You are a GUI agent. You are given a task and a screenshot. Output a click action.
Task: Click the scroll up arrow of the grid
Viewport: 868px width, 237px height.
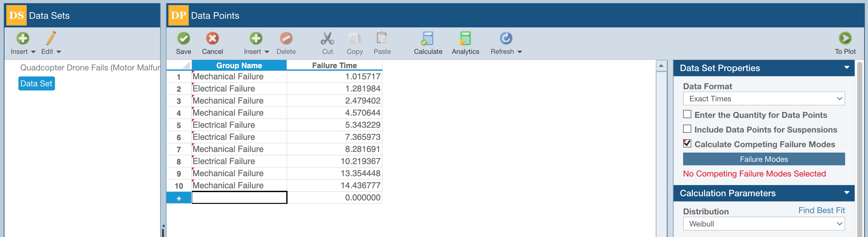tap(661, 66)
